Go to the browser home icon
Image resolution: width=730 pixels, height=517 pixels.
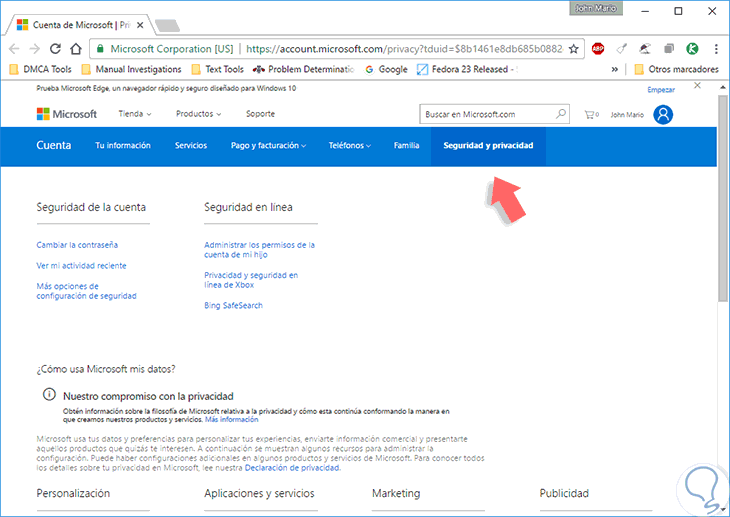[x=76, y=48]
